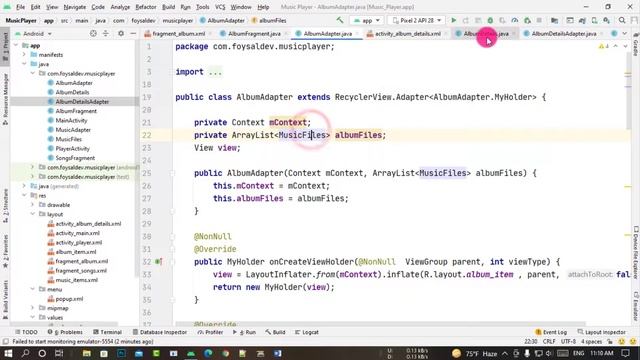Expand the manifests folder
Viewport: 640px width, 360px height.
pos(24,55)
